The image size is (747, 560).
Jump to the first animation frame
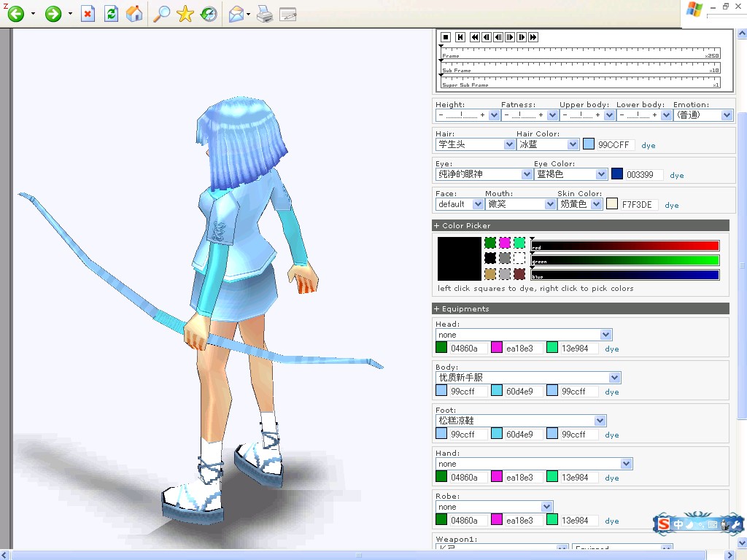point(460,37)
